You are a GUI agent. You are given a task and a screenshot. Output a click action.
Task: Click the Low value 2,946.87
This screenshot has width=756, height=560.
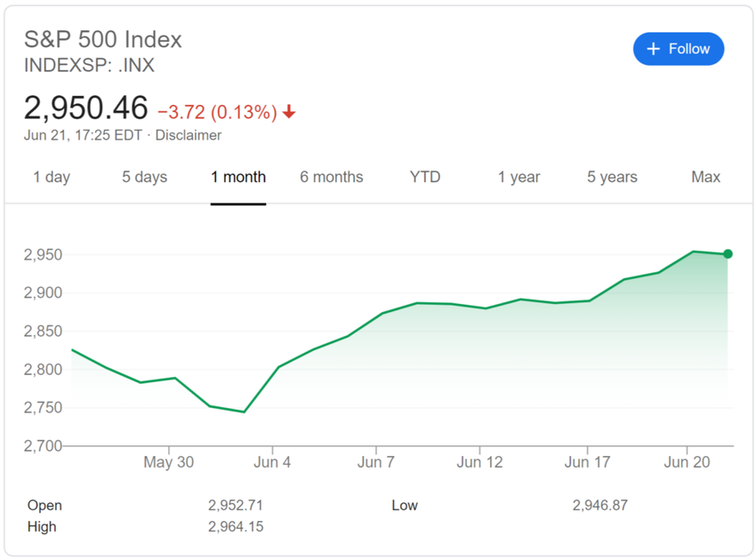tap(599, 505)
